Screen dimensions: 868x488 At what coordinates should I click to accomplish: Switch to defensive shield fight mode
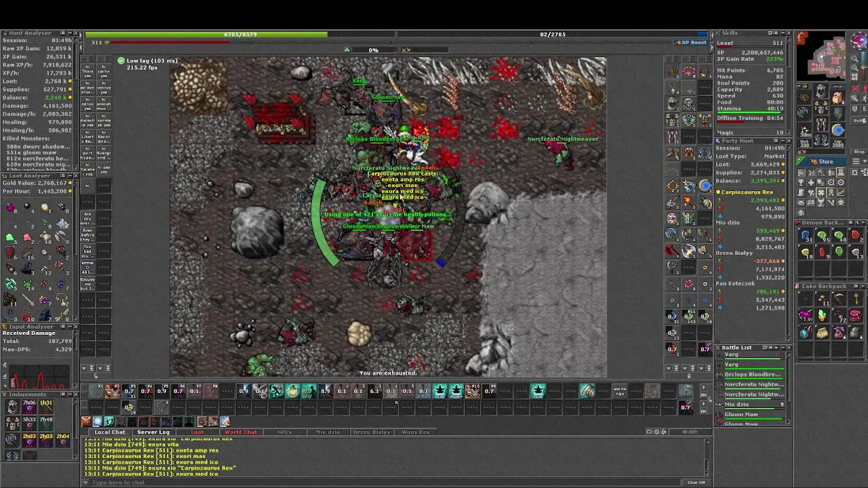pyautogui.click(x=855, y=108)
